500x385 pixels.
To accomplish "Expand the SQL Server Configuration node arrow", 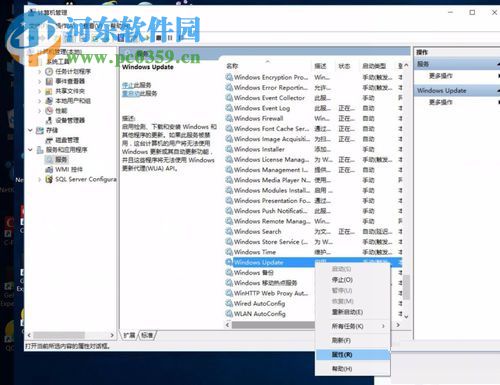I will 40,179.
